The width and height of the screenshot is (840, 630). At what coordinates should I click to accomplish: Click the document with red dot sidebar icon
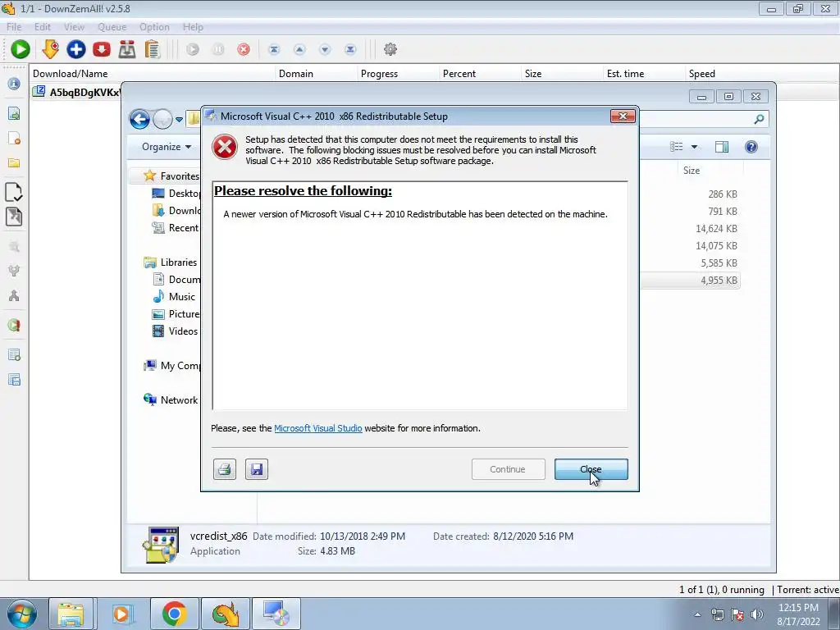(x=14, y=139)
